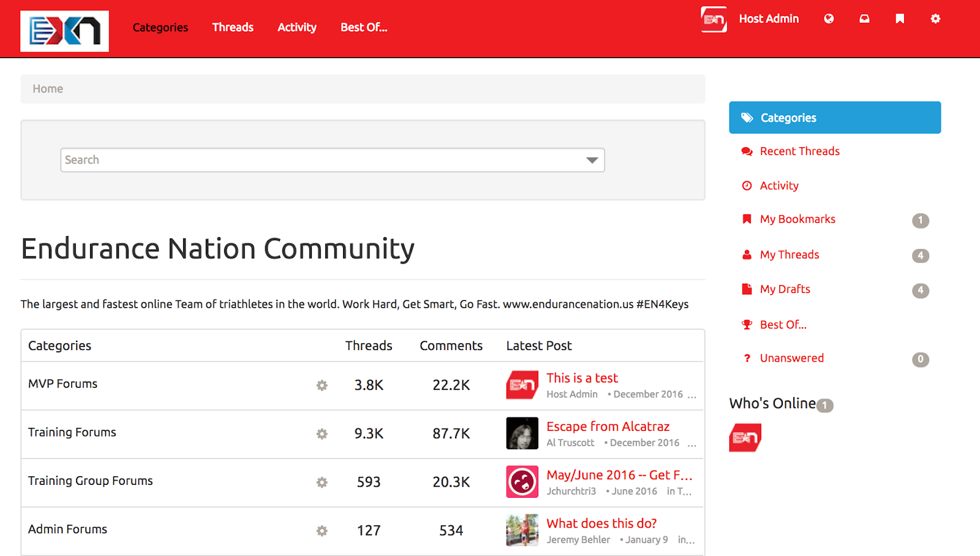Click Jchurchtri3's avatar thumbnail
The image size is (980, 556).
coord(522,482)
